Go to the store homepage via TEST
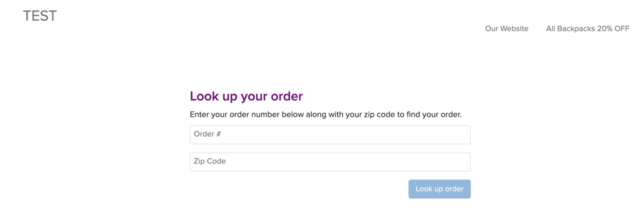 point(40,16)
